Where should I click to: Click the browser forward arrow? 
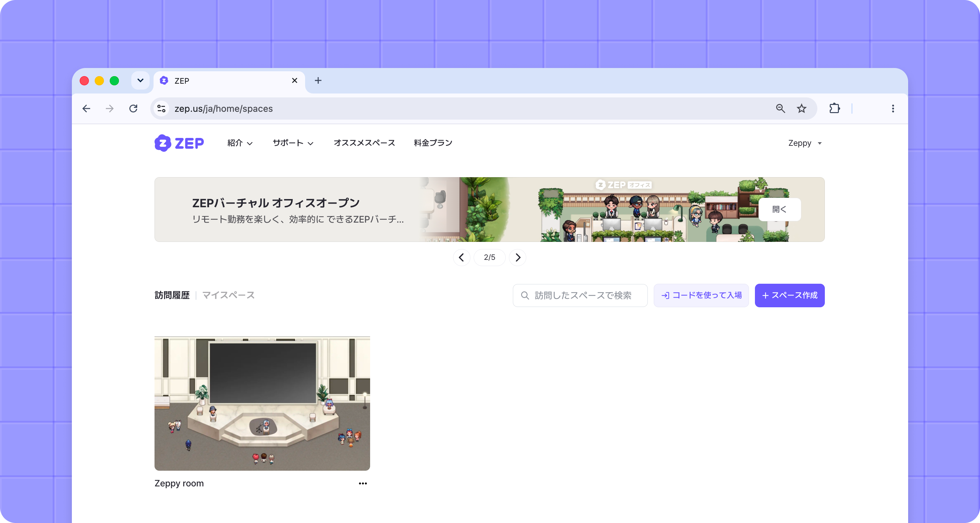coord(109,109)
